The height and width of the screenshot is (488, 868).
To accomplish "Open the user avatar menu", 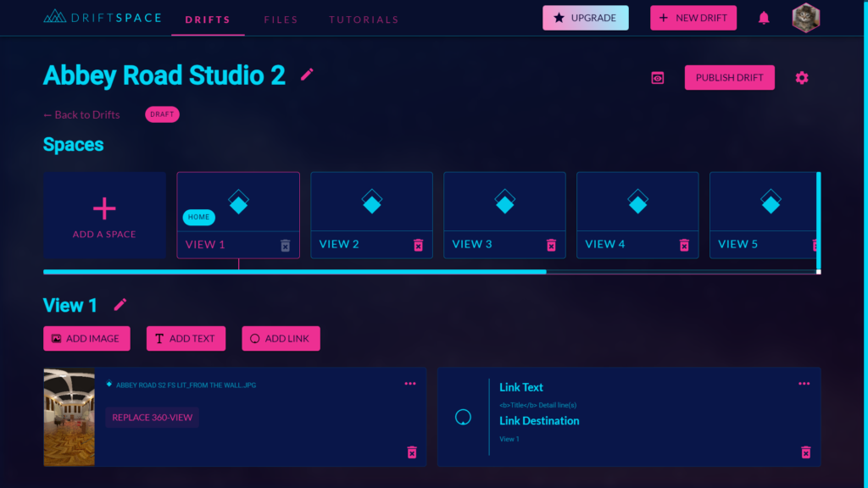I will (x=805, y=18).
